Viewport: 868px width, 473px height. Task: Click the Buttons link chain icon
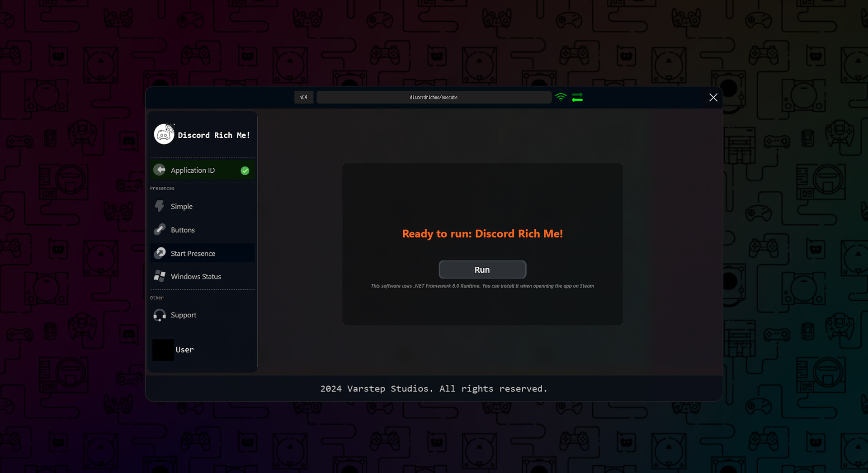159,230
